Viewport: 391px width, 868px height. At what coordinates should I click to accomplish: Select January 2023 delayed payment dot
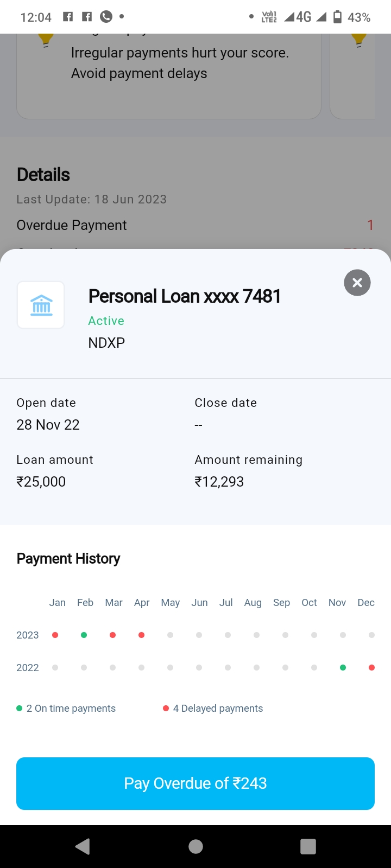pos(55,635)
